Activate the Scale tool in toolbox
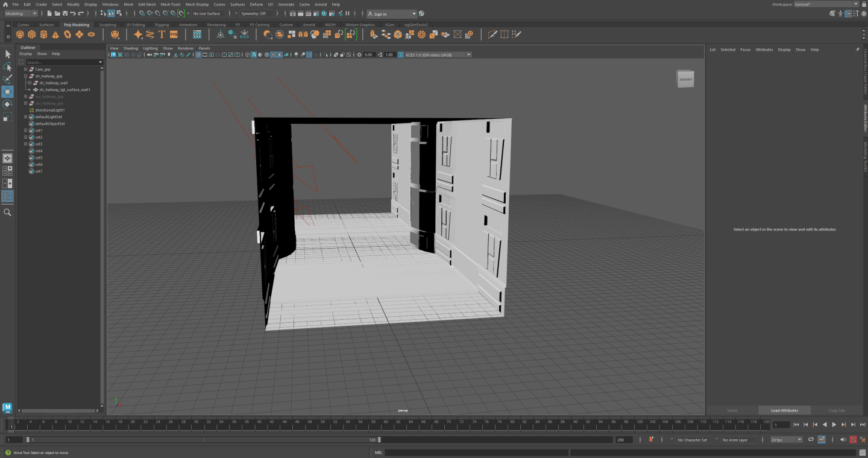Image resolution: width=868 pixels, height=458 pixels. [7, 116]
